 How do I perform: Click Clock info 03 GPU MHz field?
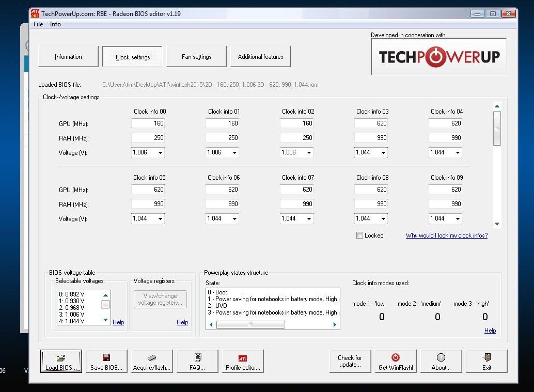tap(371, 123)
